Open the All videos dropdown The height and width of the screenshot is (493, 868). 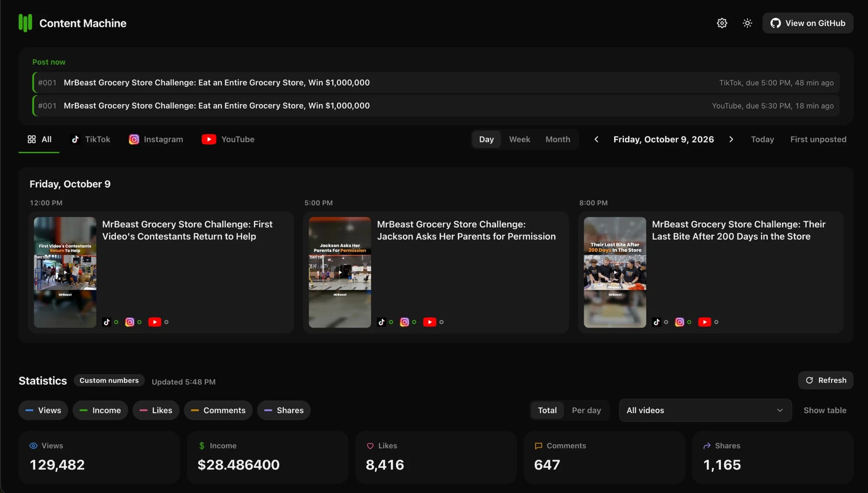click(705, 410)
